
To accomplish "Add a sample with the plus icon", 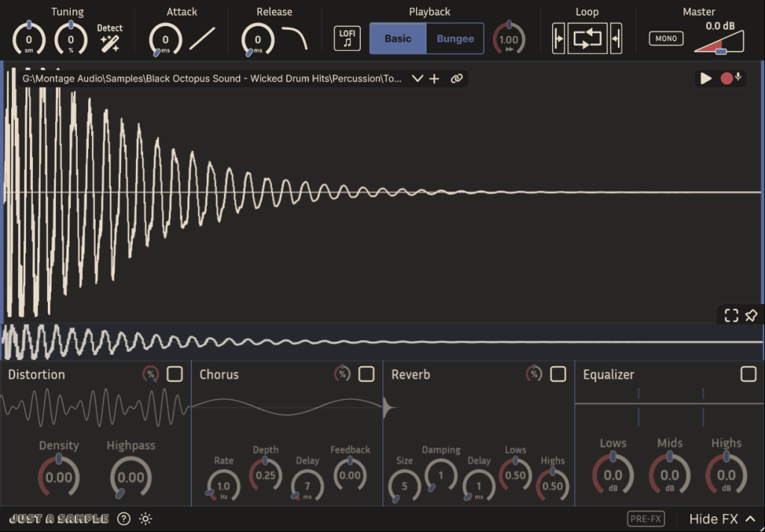I will click(x=434, y=78).
